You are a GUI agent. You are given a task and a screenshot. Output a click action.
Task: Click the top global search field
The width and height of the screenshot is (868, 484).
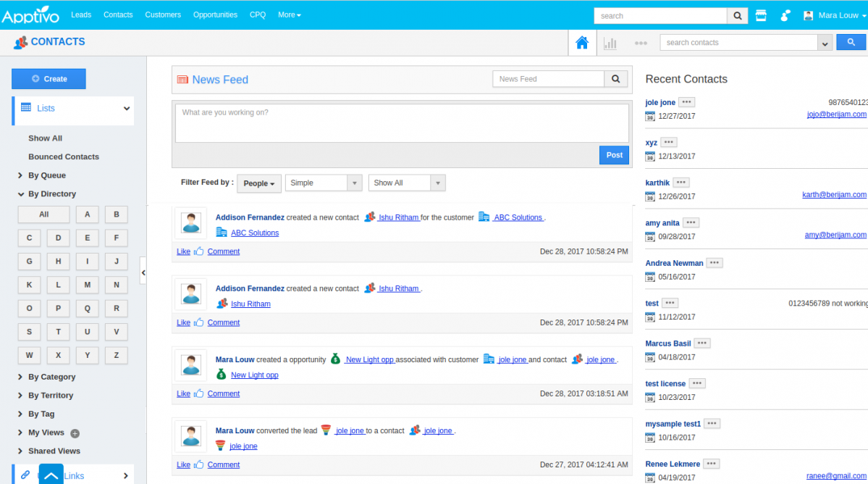tap(660, 15)
